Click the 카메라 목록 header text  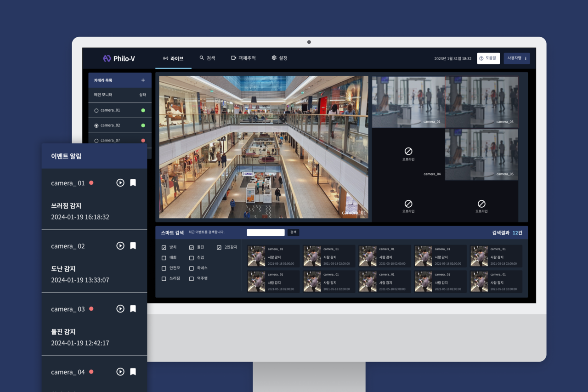click(x=103, y=80)
